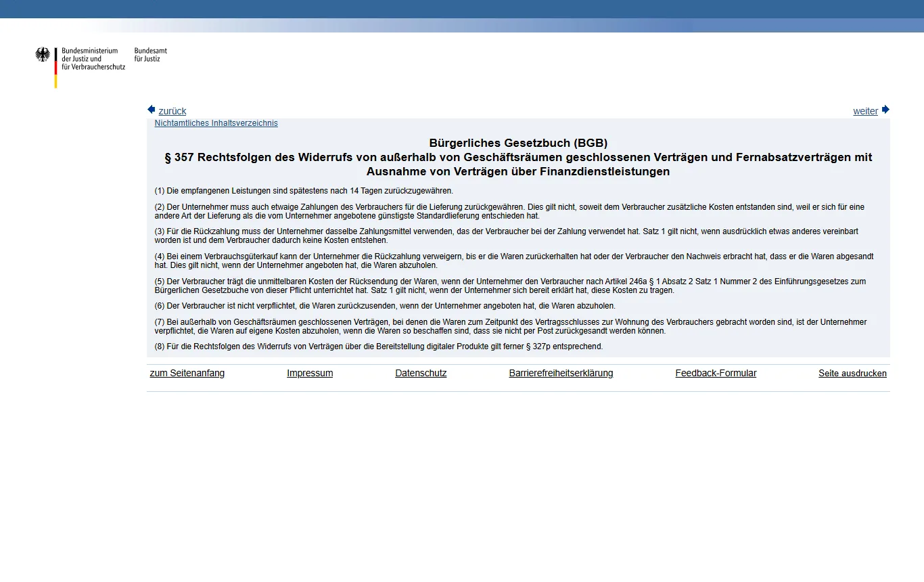
Task: Open the Impressum page
Action: pos(310,373)
